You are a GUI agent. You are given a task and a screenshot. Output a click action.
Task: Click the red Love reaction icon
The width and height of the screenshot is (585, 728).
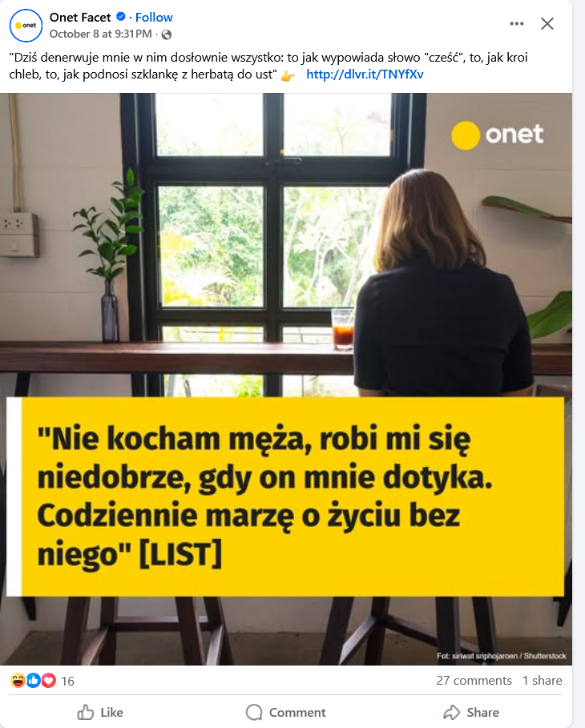pos(48,681)
